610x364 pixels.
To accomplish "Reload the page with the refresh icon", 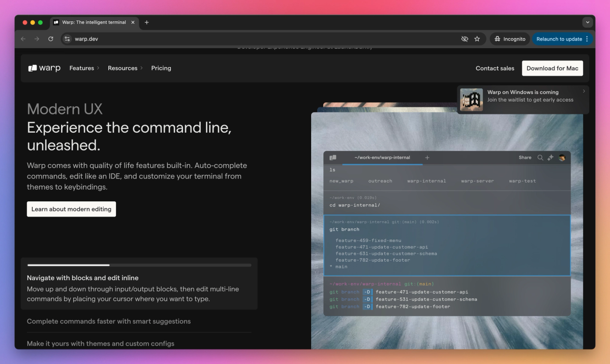I will click(50, 39).
